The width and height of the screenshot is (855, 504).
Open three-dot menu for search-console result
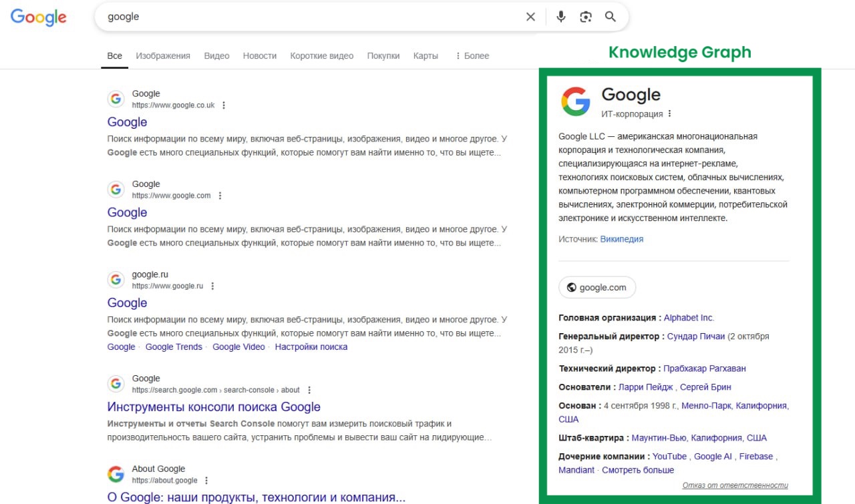[309, 390]
